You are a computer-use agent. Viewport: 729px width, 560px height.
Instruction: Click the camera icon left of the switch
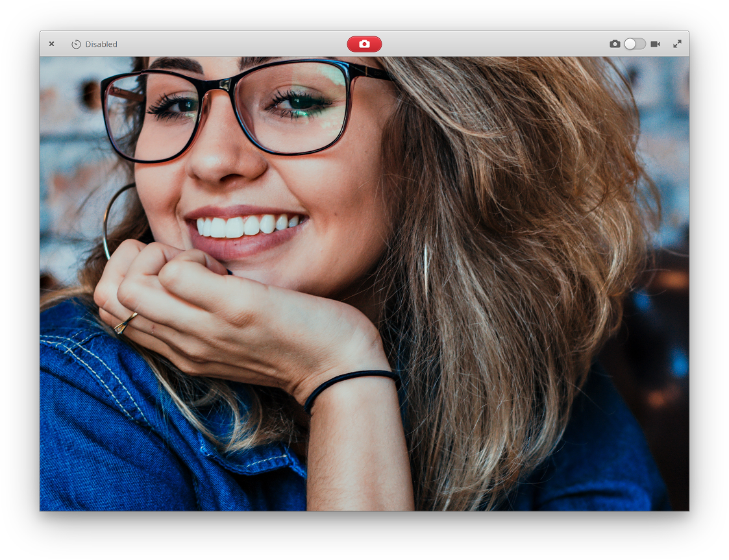coord(615,43)
